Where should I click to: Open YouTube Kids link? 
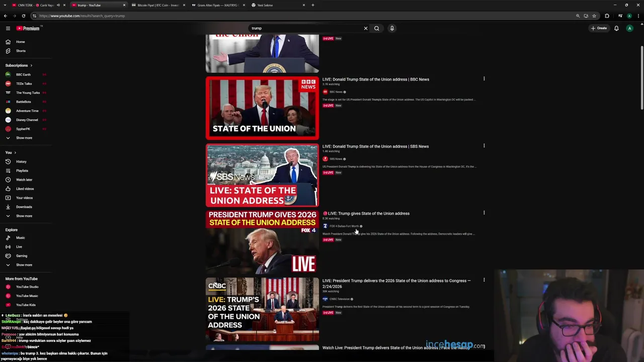pos(26,305)
